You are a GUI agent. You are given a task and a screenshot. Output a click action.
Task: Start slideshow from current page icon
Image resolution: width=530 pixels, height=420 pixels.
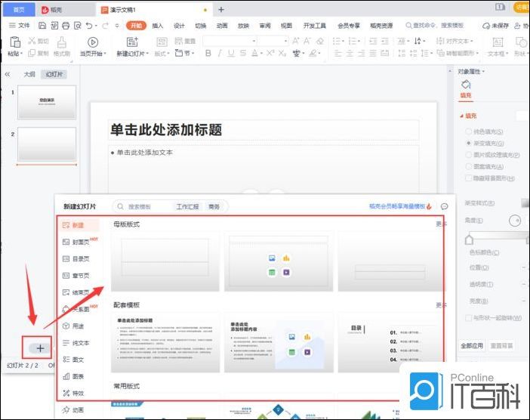tap(93, 42)
